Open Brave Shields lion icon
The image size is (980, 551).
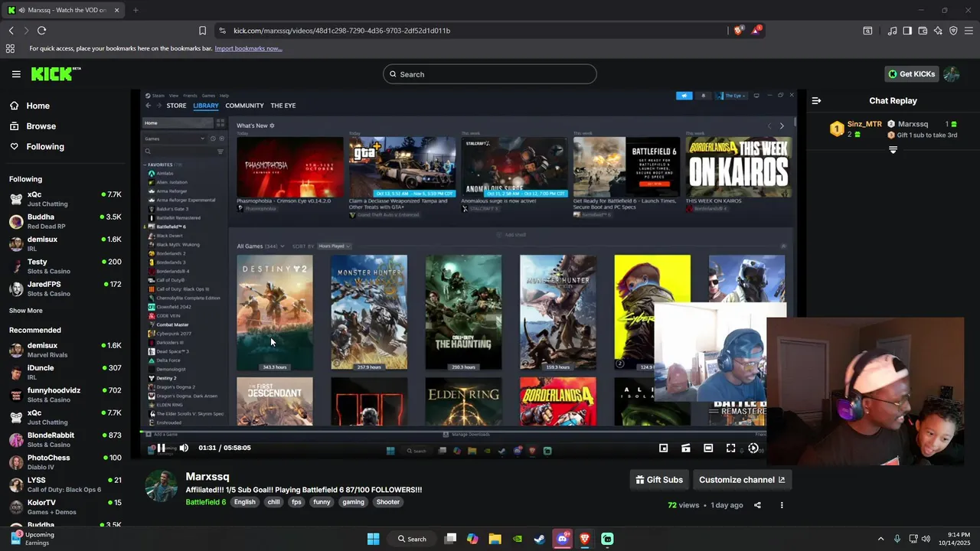click(738, 31)
